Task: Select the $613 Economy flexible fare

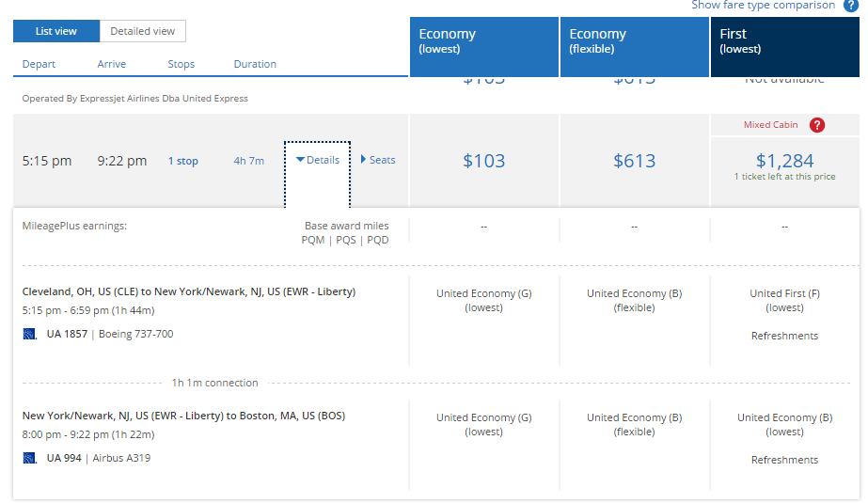Action: point(635,161)
